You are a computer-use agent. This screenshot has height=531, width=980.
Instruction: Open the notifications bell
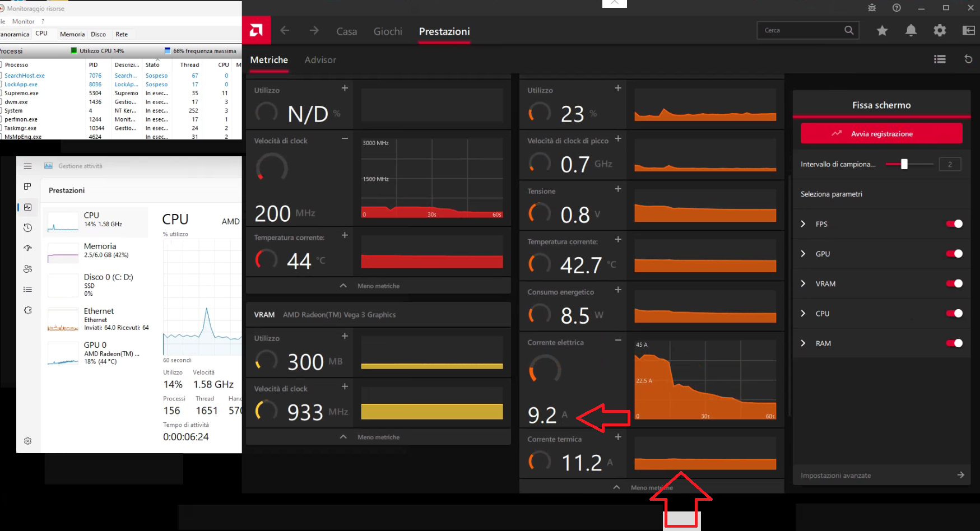pyautogui.click(x=911, y=31)
